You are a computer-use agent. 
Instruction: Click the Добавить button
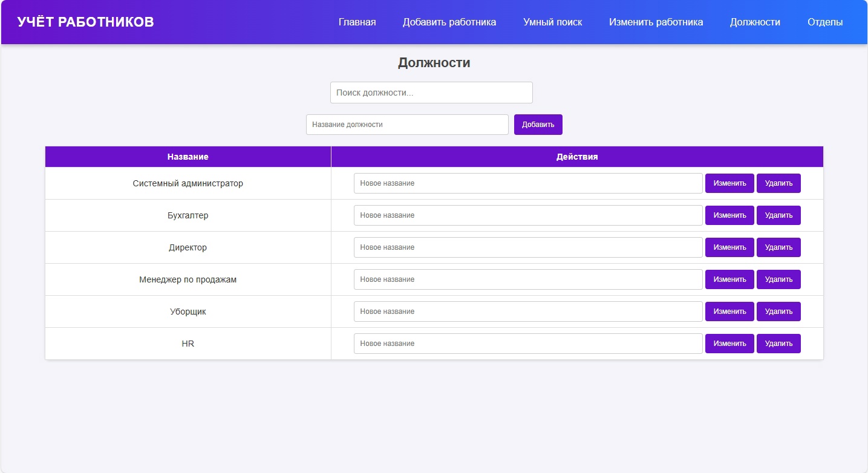pyautogui.click(x=538, y=125)
